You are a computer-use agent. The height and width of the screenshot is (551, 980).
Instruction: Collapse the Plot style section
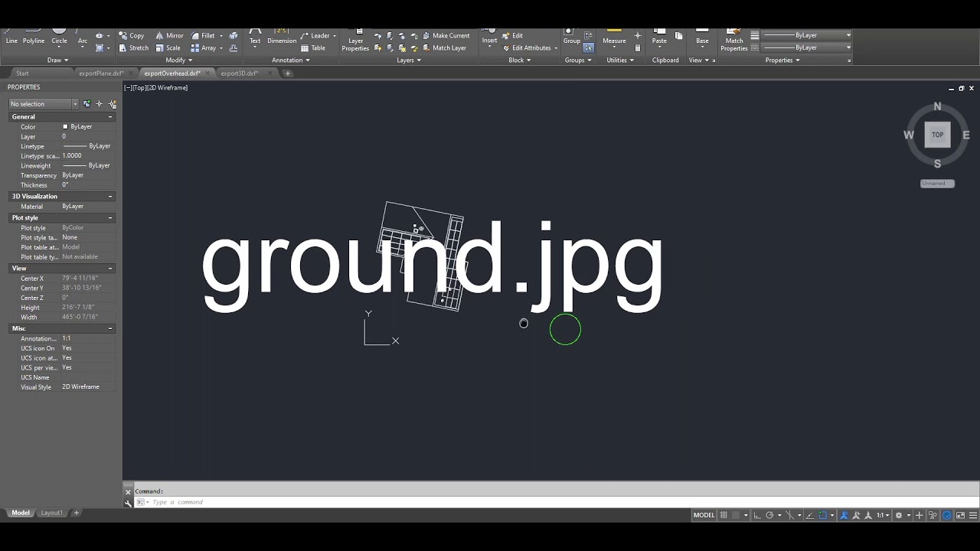[110, 217]
